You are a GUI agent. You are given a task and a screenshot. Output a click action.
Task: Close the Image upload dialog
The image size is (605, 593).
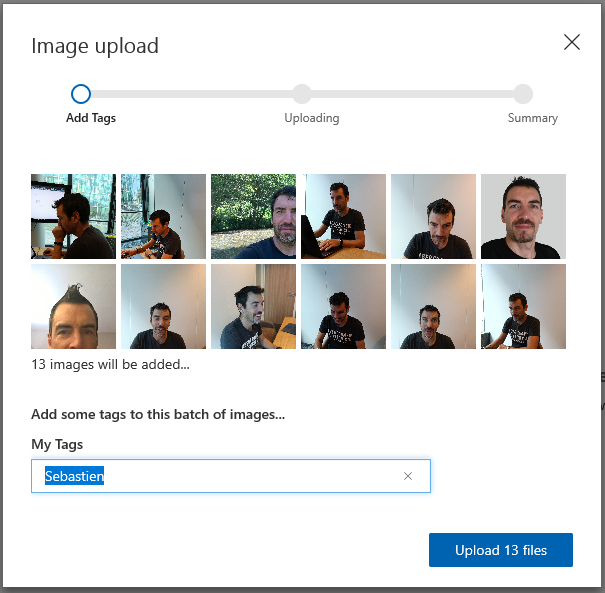571,42
